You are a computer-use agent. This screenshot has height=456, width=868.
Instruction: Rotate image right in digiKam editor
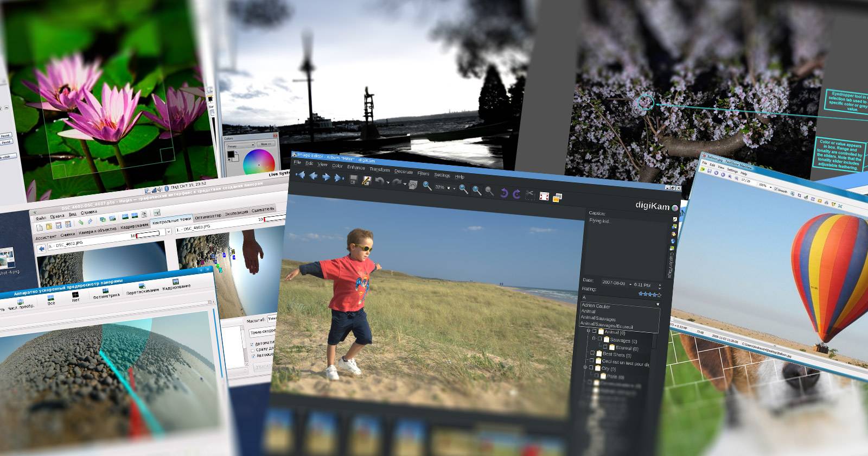[x=516, y=194]
